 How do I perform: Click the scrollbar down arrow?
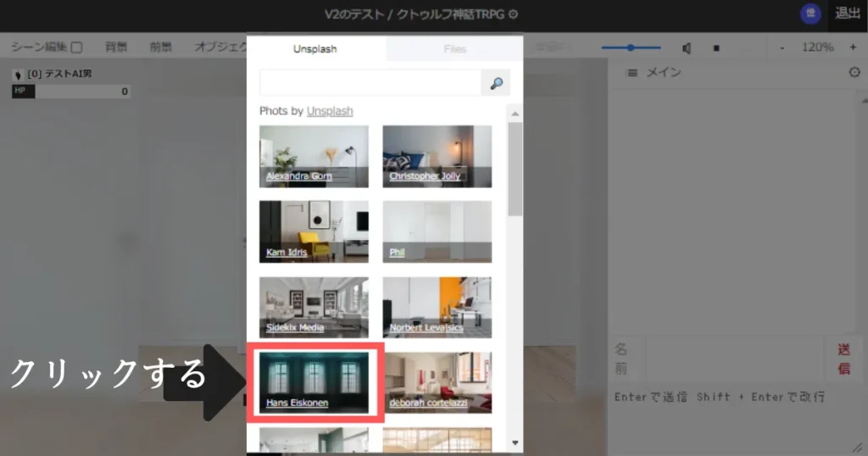coord(515,442)
